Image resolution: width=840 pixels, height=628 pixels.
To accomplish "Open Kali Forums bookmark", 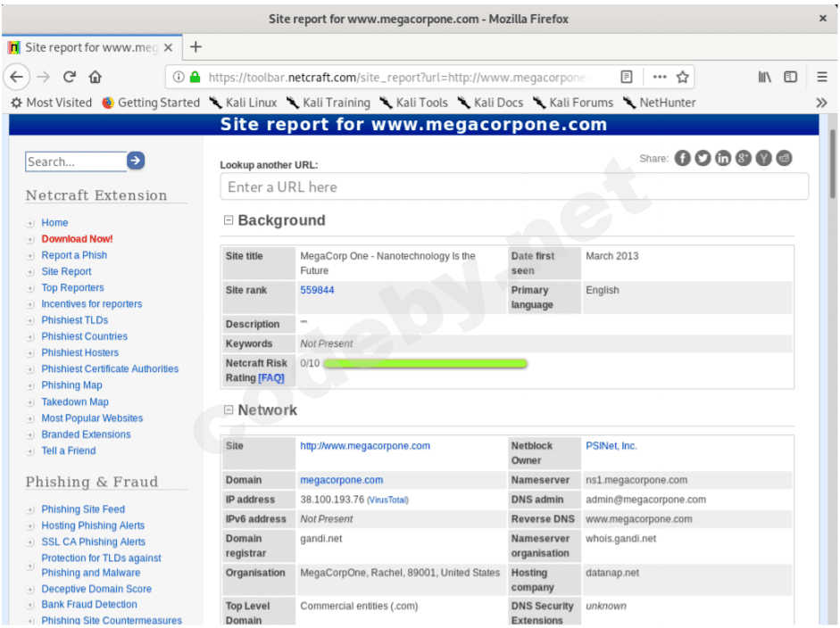I will (x=573, y=103).
